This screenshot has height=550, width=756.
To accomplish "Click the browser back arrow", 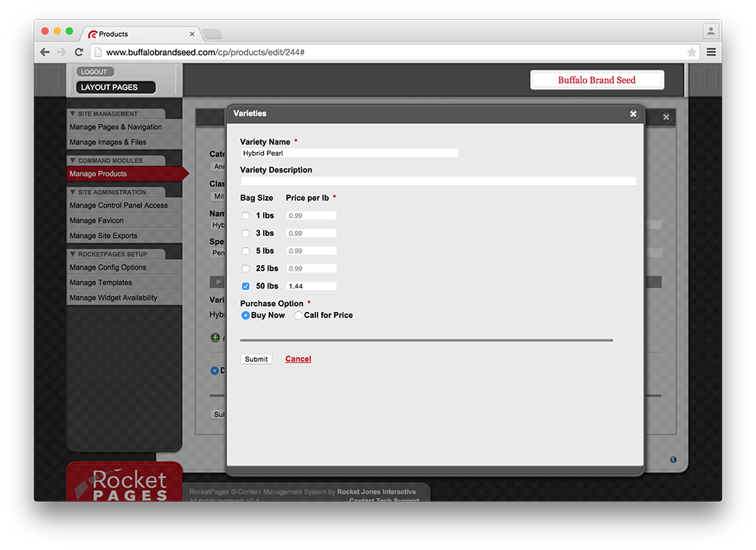I will coord(45,52).
